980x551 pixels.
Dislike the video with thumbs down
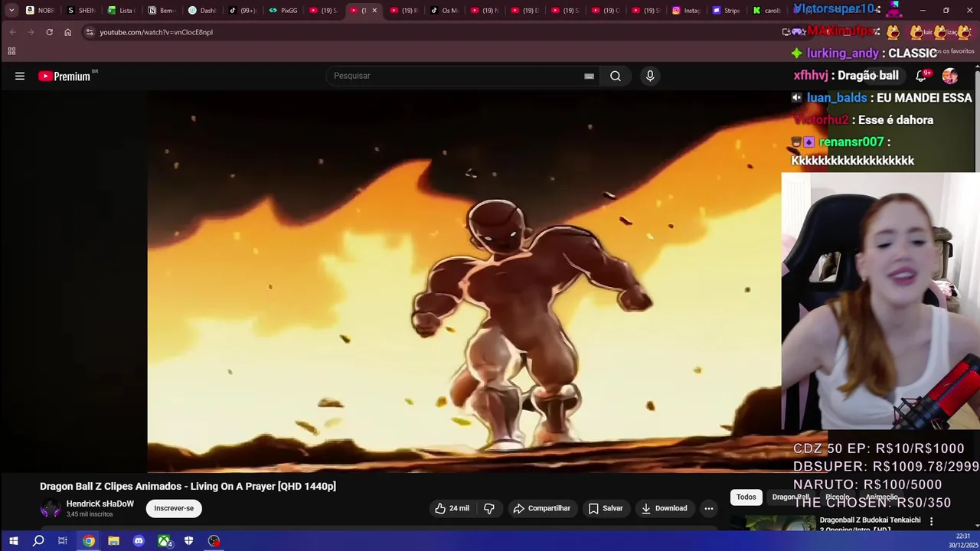click(489, 508)
